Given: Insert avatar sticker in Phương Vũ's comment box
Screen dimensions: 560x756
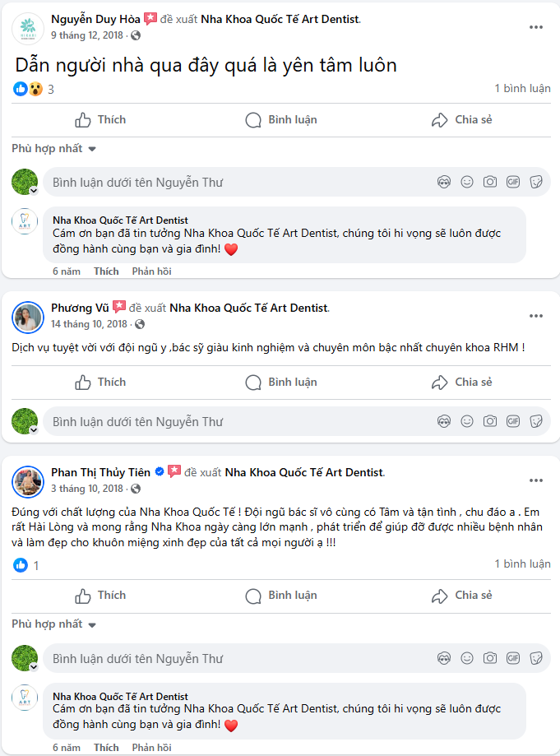Looking at the screenshot, I should pos(444,421).
